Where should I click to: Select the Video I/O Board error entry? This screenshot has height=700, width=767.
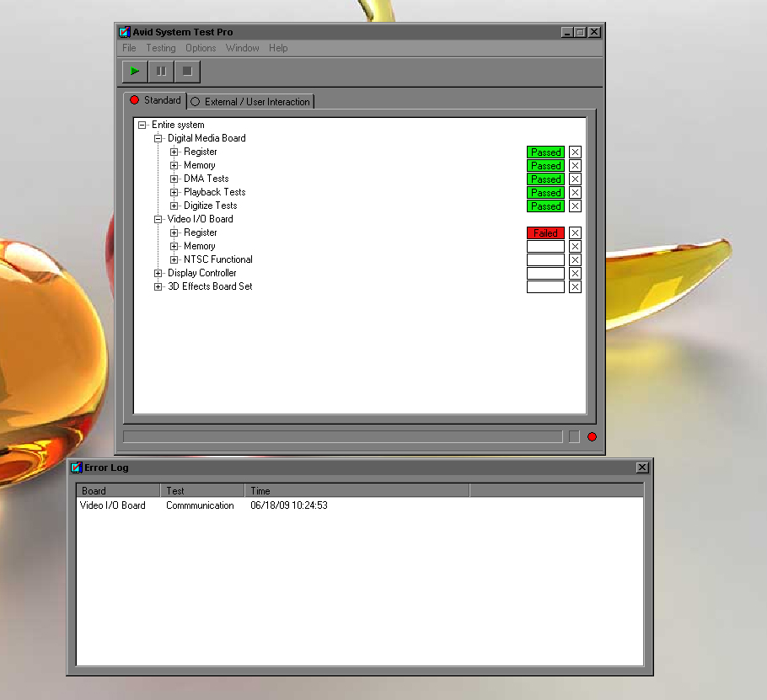click(x=112, y=505)
